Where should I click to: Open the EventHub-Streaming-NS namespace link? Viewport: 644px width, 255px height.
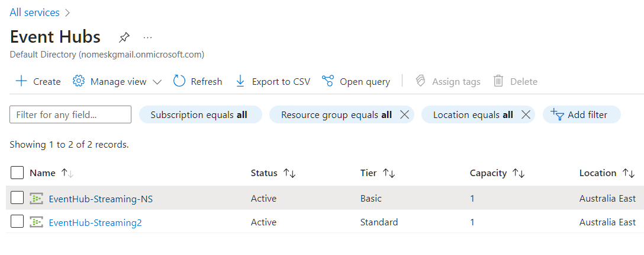click(x=101, y=199)
